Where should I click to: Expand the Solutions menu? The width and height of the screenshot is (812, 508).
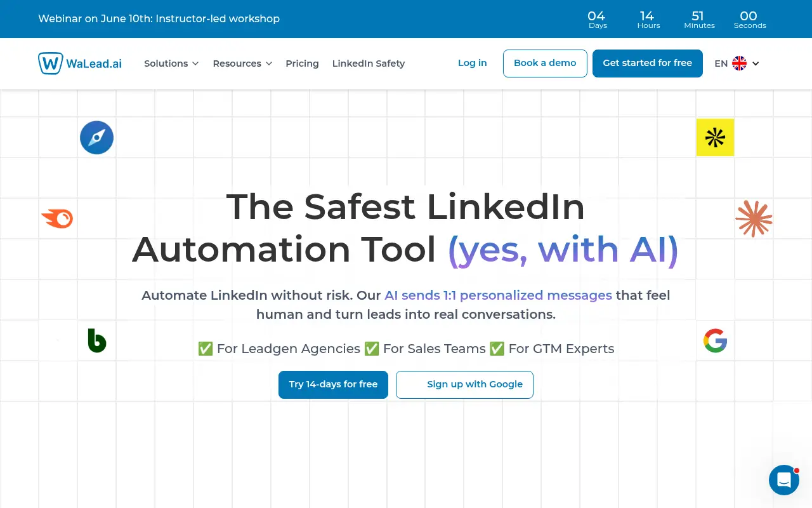pos(171,63)
